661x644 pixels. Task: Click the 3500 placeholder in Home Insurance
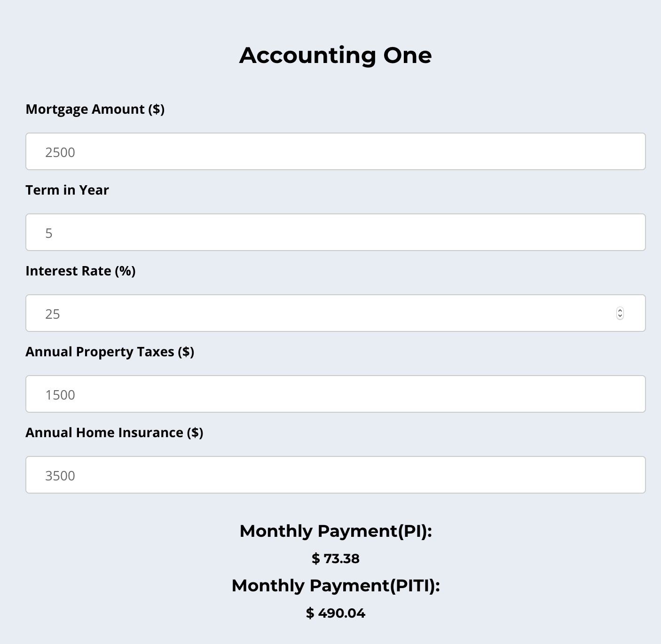[x=60, y=476]
